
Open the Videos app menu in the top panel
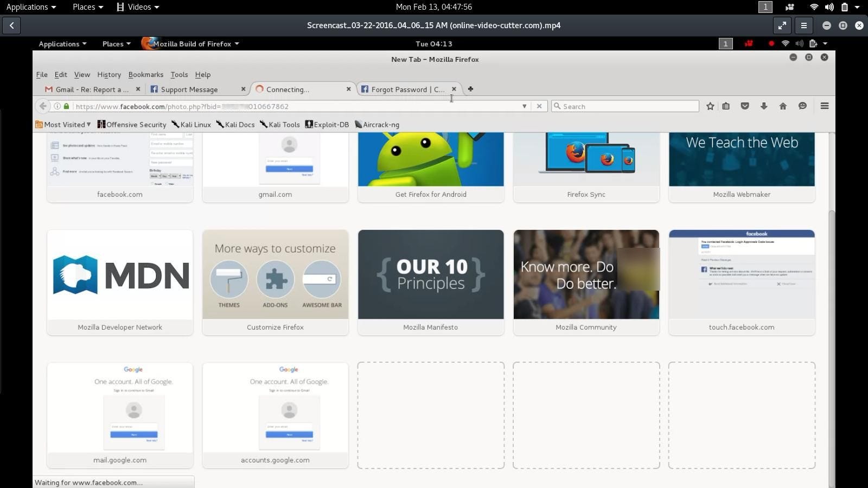pos(138,7)
